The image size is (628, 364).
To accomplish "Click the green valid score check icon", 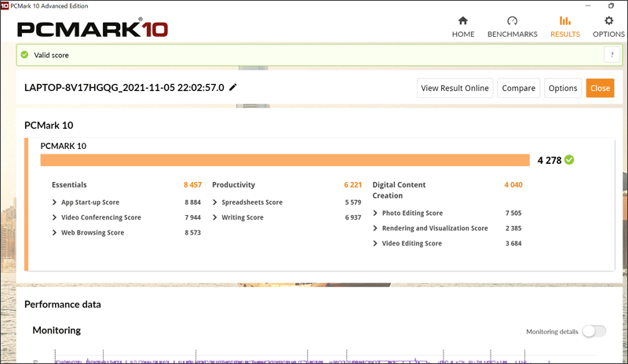I will point(24,54).
